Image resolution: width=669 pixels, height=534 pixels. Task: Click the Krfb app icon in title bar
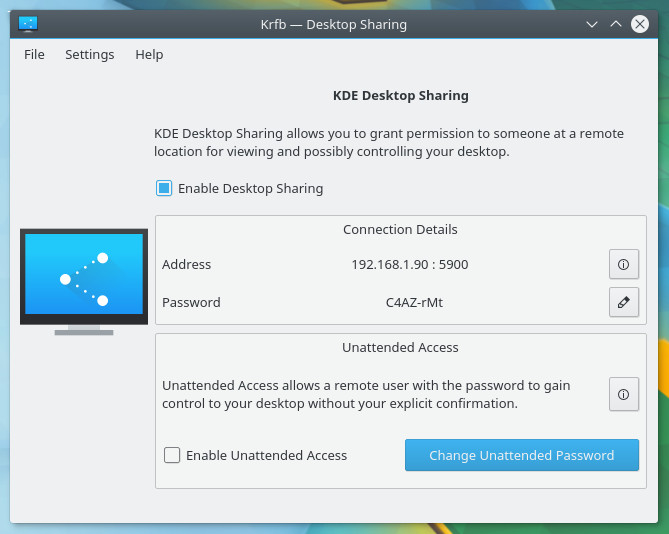tap(28, 23)
